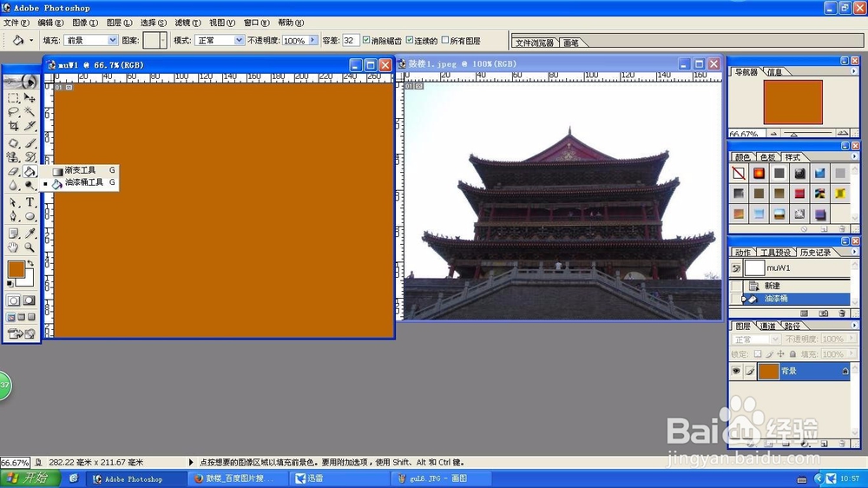The width and height of the screenshot is (868, 488).
Task: Toggle 连续的 contiguous checkbox
Action: [x=410, y=40]
